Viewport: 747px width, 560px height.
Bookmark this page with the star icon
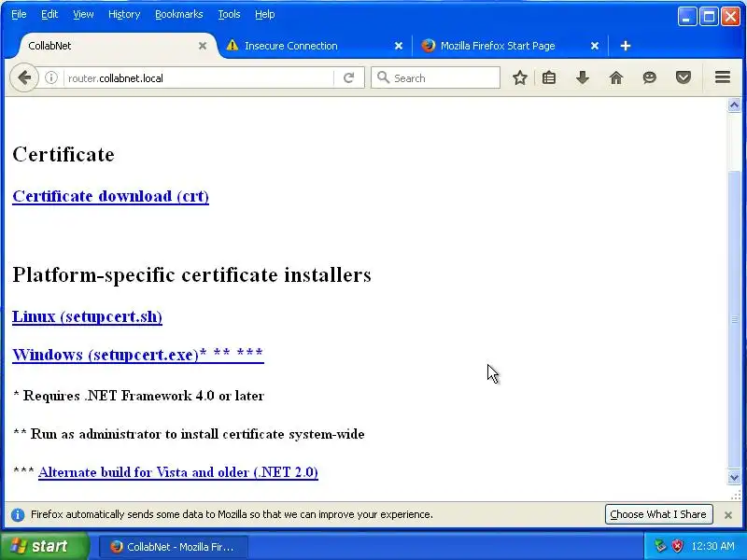point(520,77)
